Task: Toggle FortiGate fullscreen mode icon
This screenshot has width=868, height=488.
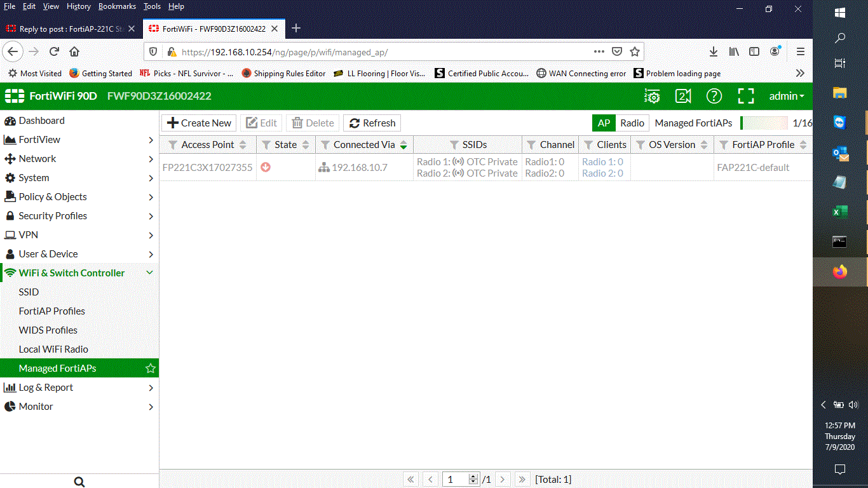Action: [746, 96]
